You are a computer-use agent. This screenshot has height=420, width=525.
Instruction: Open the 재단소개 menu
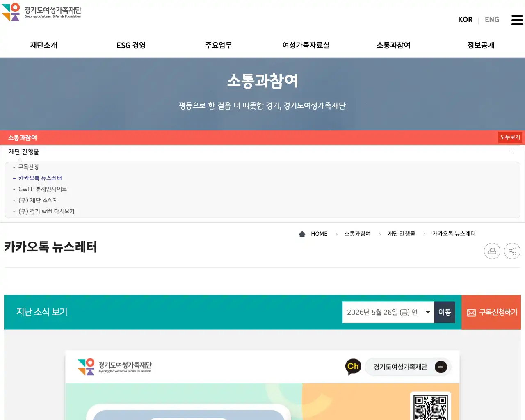(x=44, y=45)
